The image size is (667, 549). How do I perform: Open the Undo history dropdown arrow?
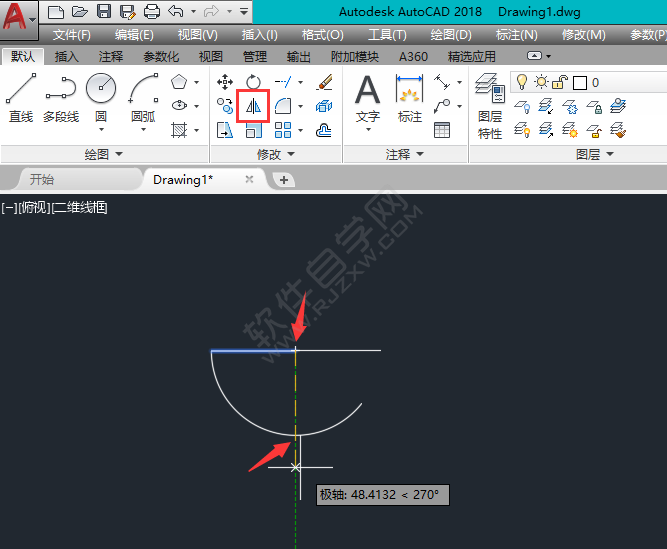pos(194,11)
